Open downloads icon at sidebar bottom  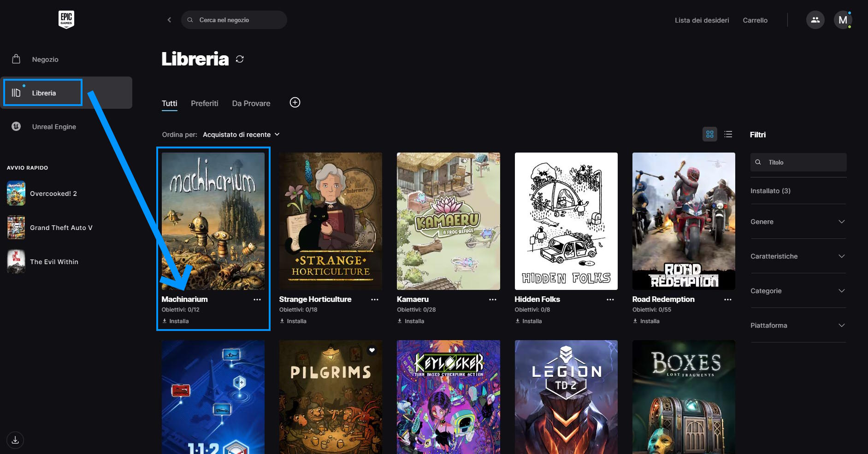tap(15, 440)
